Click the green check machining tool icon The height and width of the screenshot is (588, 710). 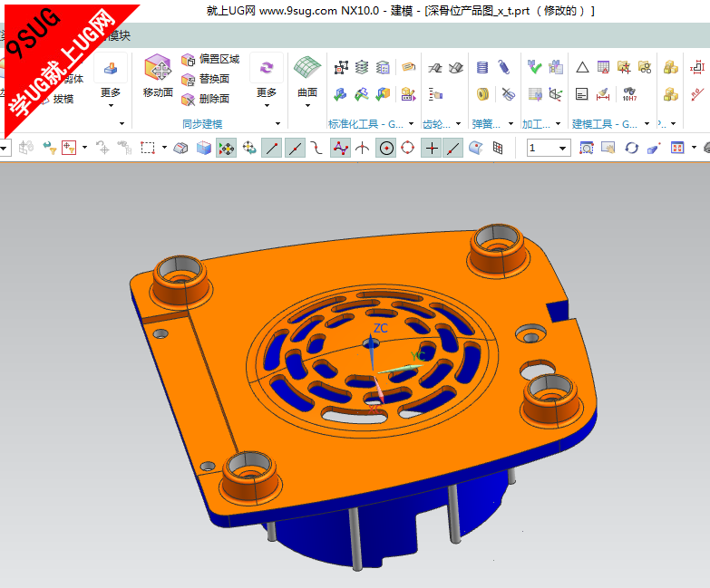pos(534,68)
